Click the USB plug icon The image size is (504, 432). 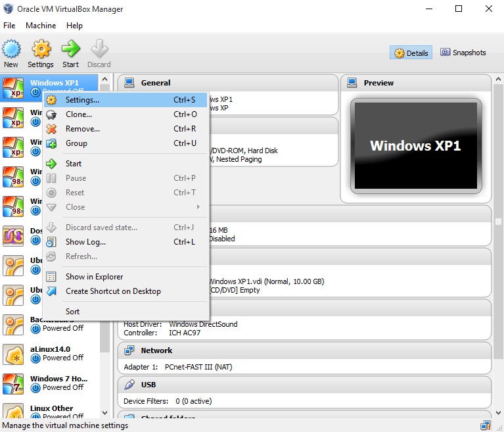click(x=129, y=385)
